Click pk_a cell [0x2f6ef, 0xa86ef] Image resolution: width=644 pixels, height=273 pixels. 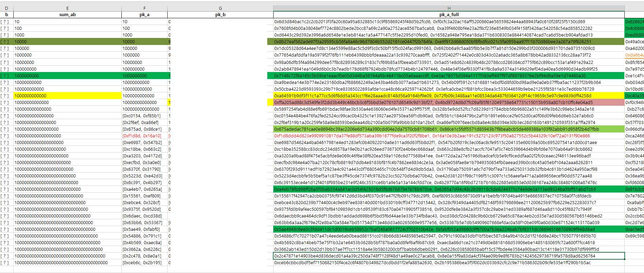point(145,123)
